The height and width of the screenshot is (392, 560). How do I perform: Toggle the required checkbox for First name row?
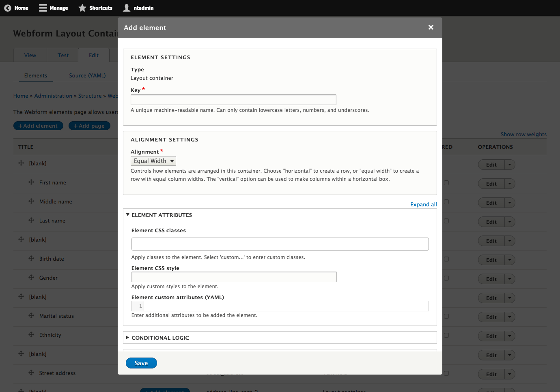446,183
